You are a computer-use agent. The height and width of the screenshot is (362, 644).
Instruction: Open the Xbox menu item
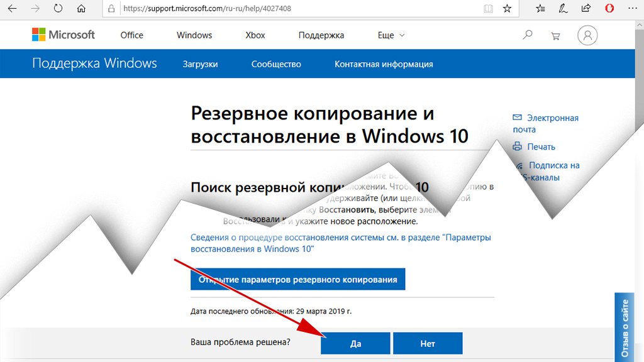(255, 35)
